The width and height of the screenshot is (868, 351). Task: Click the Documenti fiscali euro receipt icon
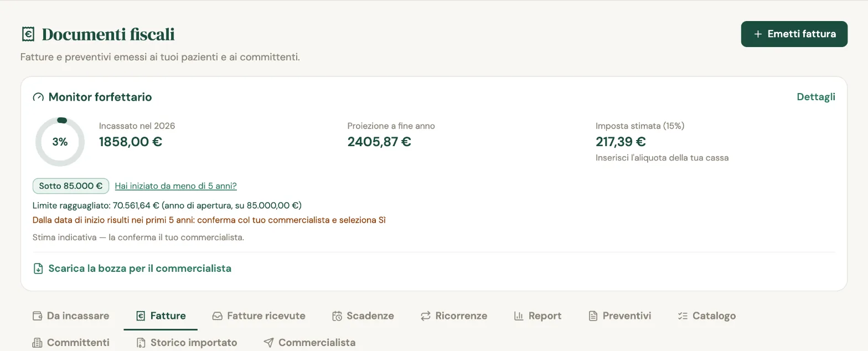click(28, 34)
